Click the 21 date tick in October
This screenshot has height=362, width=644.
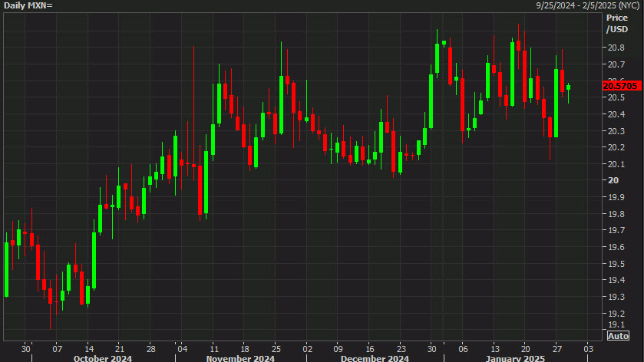(120, 349)
